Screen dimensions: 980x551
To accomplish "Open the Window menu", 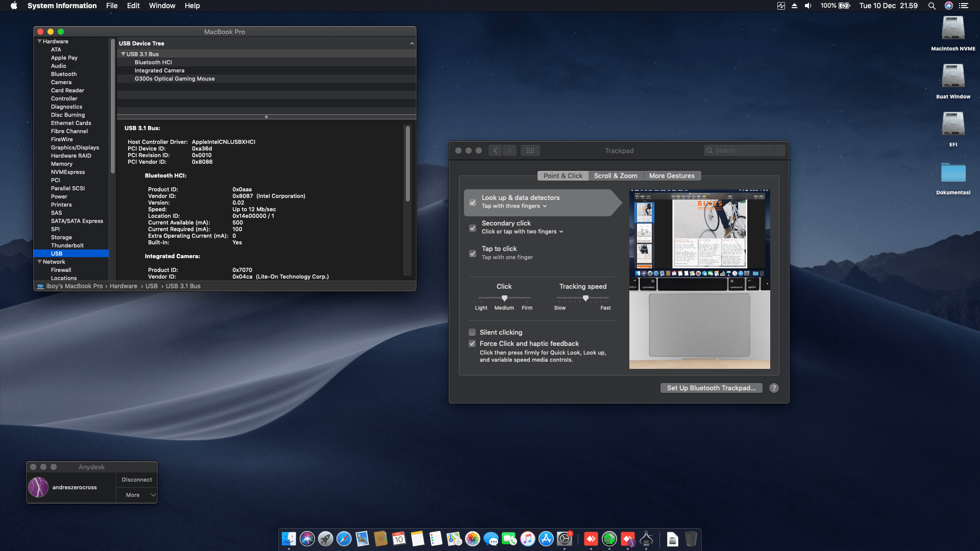I will [x=162, y=6].
